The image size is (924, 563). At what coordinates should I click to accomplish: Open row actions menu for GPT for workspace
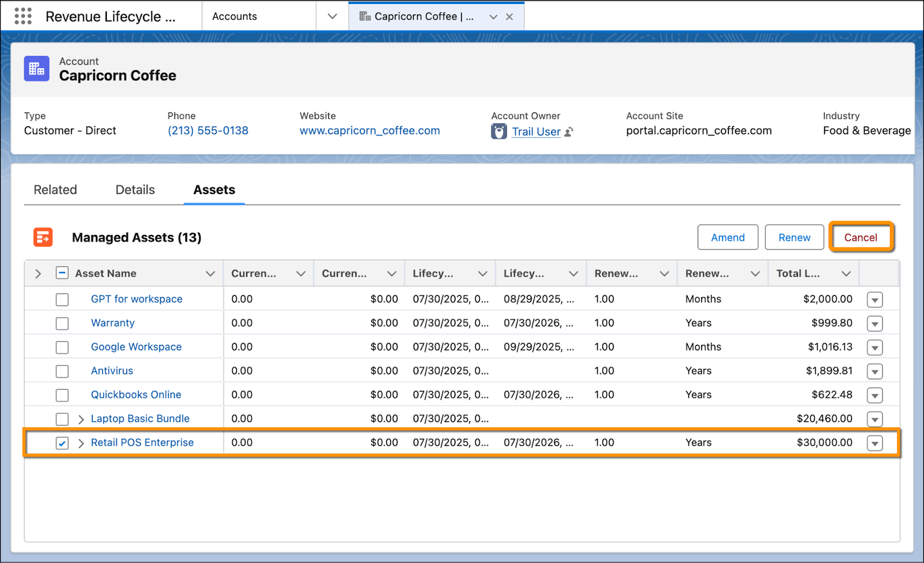[875, 300]
